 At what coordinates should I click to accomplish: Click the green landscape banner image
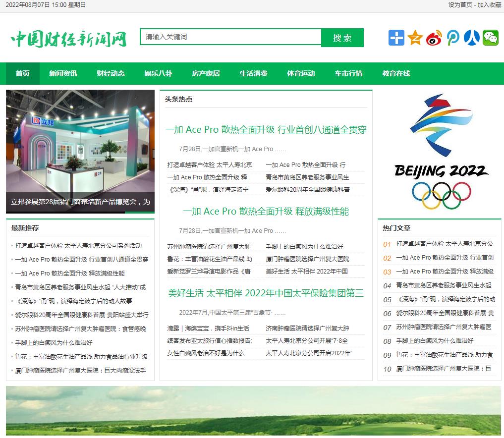[253, 411]
